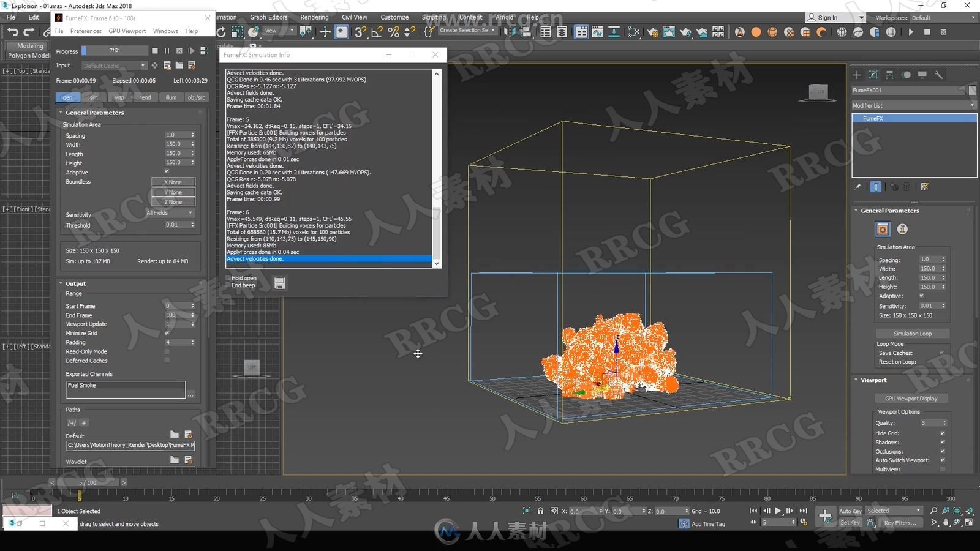Open the Workspaces Default dropdown
The width and height of the screenshot is (980, 551).
point(943,18)
